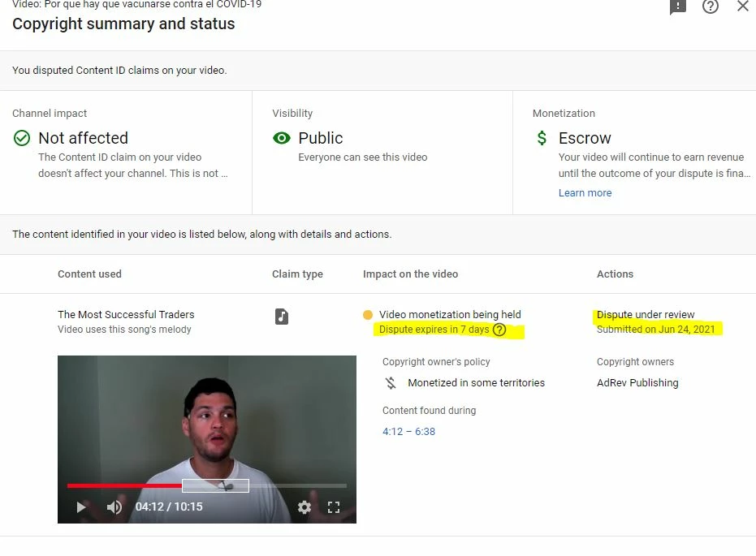Click 'Dispute expires in 7 days' text
The height and width of the screenshot is (556, 756).
coord(434,330)
